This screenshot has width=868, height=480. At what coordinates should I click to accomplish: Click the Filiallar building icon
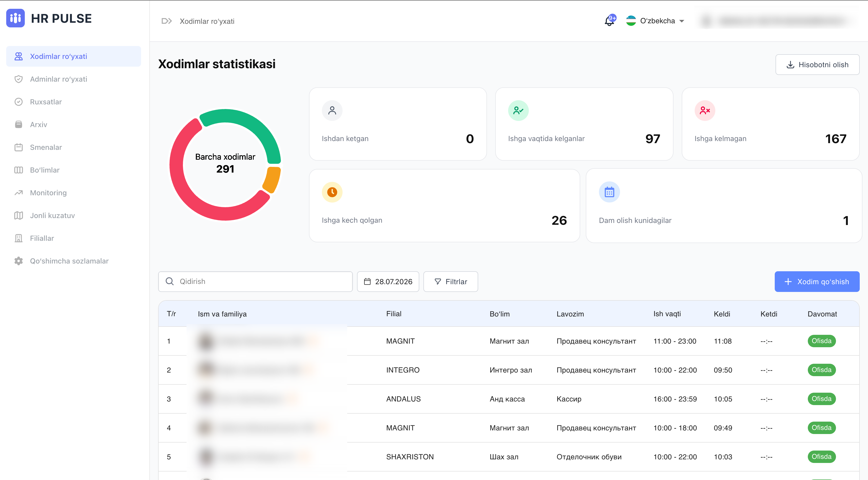[x=19, y=238]
